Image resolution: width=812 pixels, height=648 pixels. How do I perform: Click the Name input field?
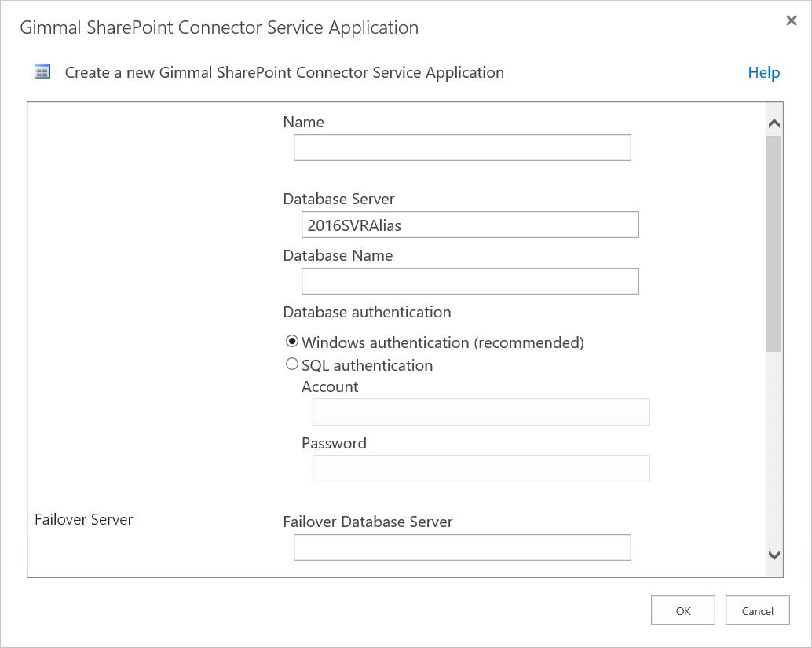point(462,148)
